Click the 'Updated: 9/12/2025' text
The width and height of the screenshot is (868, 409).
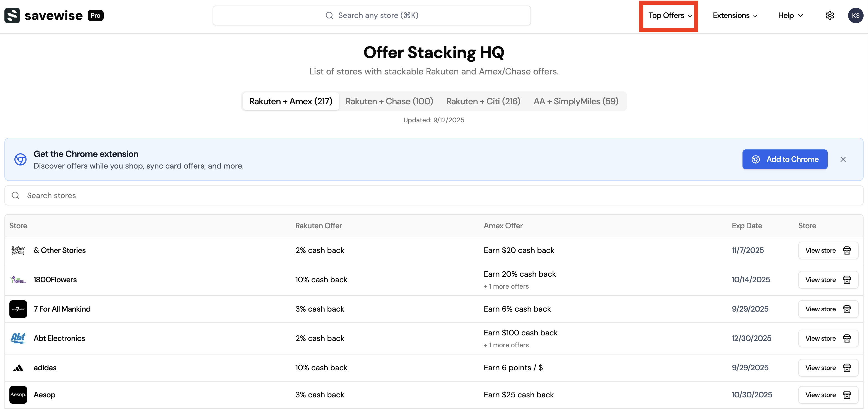[x=434, y=120]
